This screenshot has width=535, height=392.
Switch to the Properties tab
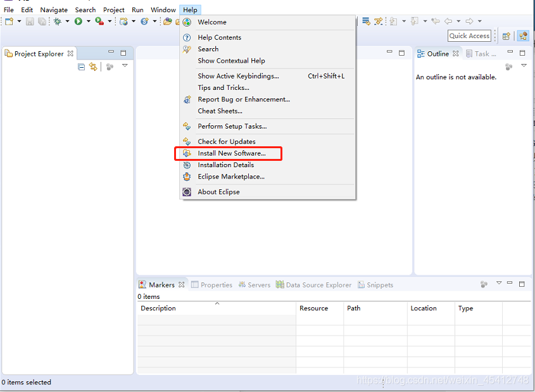211,285
